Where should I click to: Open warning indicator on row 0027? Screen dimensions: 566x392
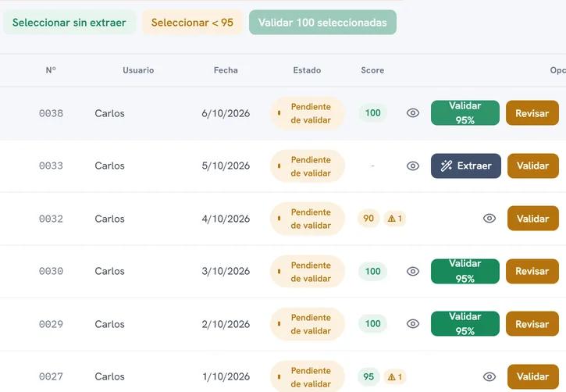coord(395,377)
